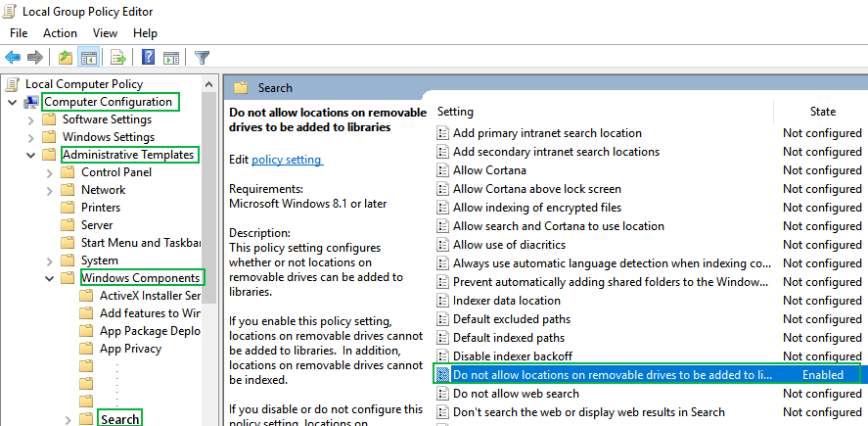The image size is (868, 426).
Task: Collapse the Computer Configuration node
Action: [x=12, y=102]
